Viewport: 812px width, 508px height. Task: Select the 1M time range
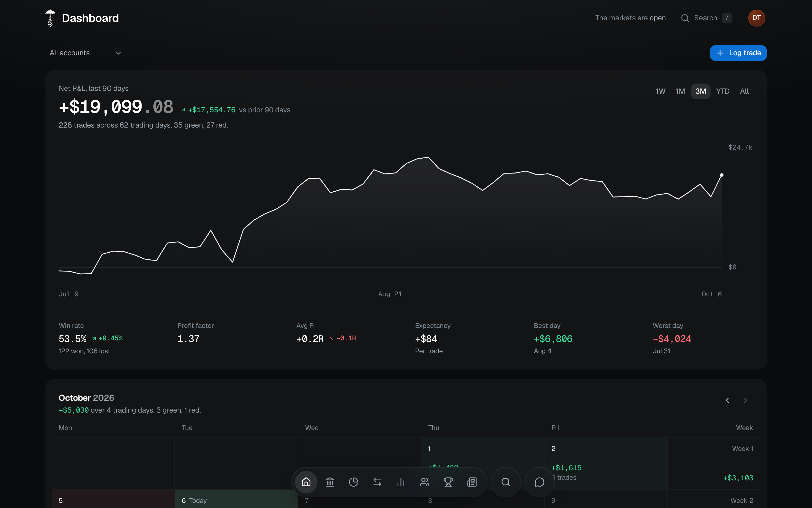coord(680,91)
